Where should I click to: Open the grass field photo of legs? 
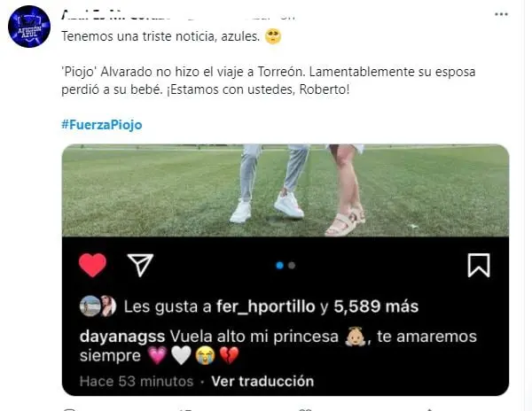(x=286, y=190)
